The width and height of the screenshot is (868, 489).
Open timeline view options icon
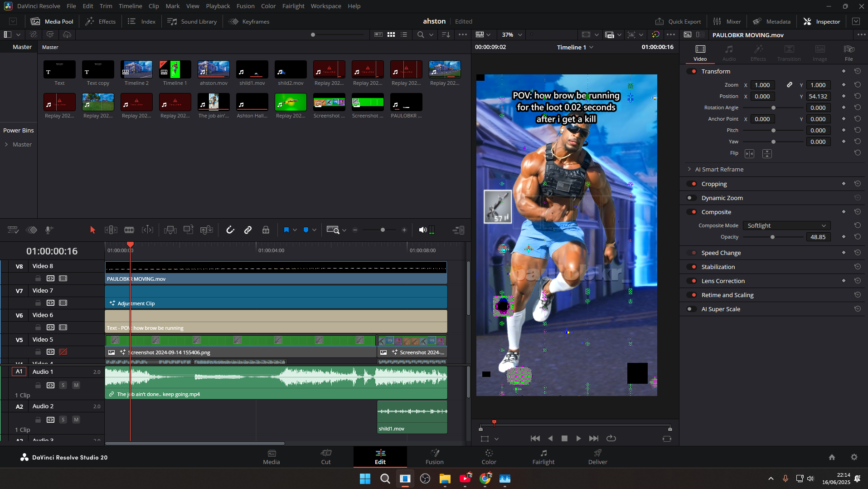13,230
